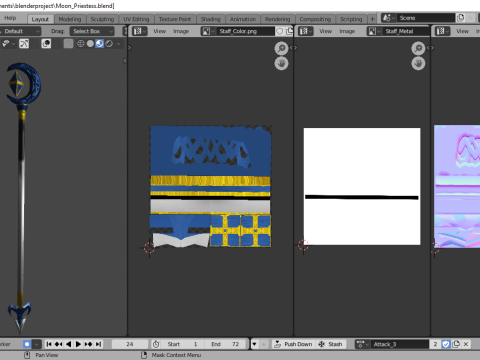Switch to the Rendering workspace
The image size is (480, 360).
pos(278,19)
